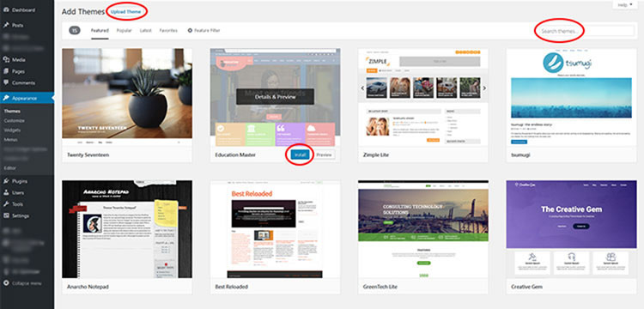Open Themes submenu under Appearance

pos(12,112)
